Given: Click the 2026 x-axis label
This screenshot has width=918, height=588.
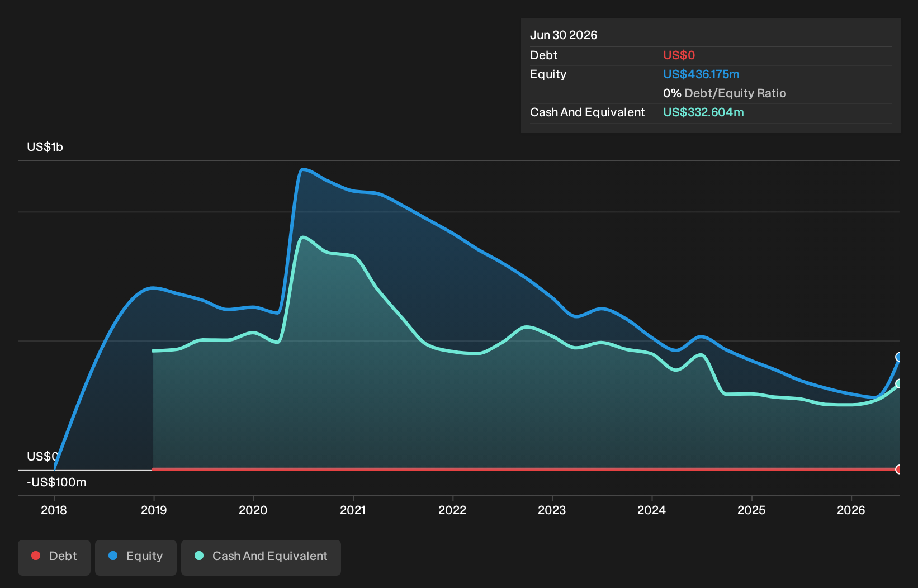Looking at the screenshot, I should [851, 510].
